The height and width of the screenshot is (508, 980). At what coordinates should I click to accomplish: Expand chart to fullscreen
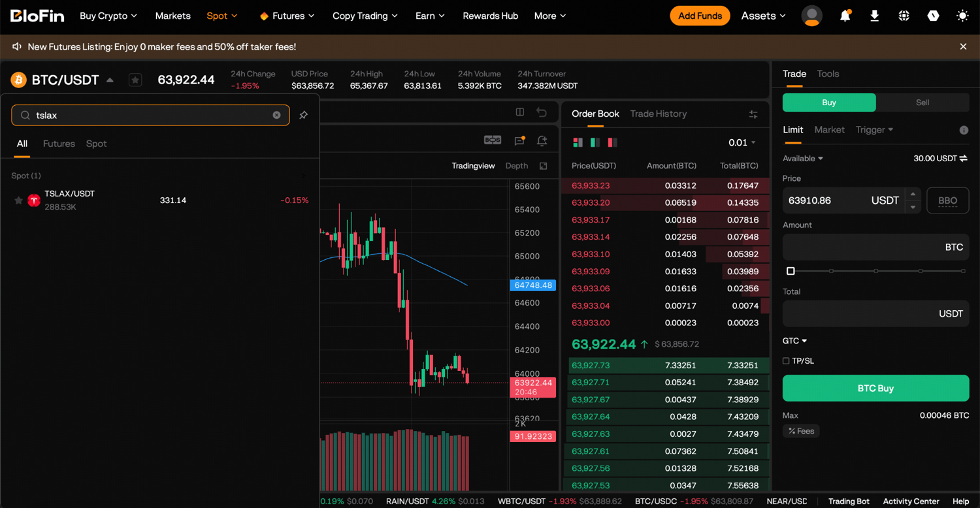click(543, 166)
